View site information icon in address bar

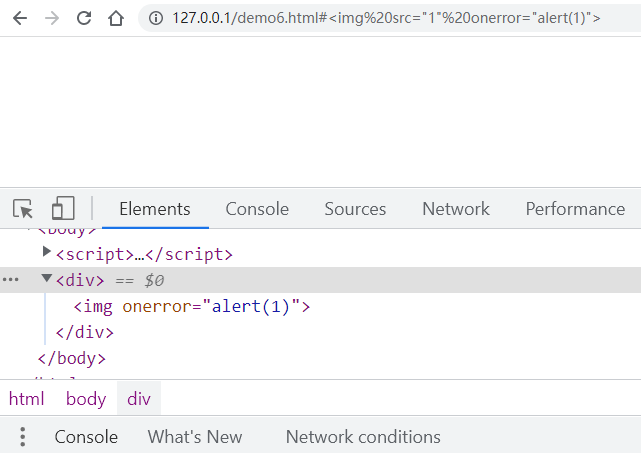(155, 18)
